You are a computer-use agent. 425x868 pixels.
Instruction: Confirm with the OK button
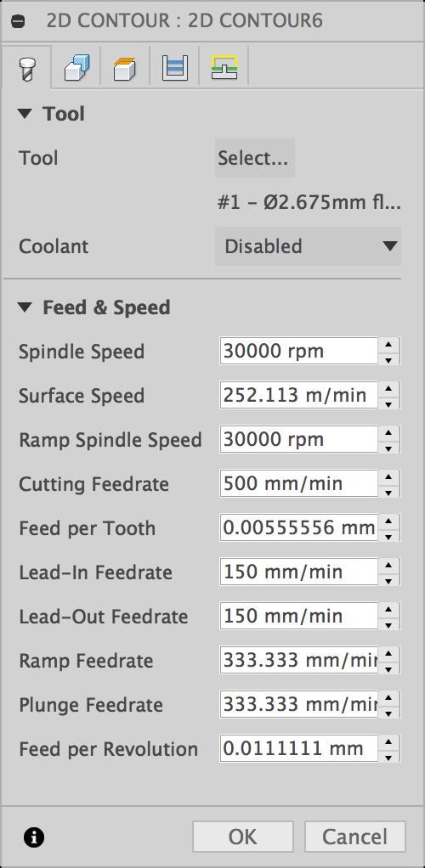click(x=243, y=837)
